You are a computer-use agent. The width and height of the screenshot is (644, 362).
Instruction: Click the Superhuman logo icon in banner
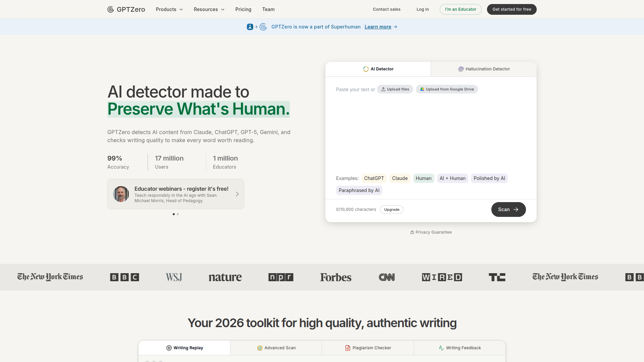[x=250, y=27]
